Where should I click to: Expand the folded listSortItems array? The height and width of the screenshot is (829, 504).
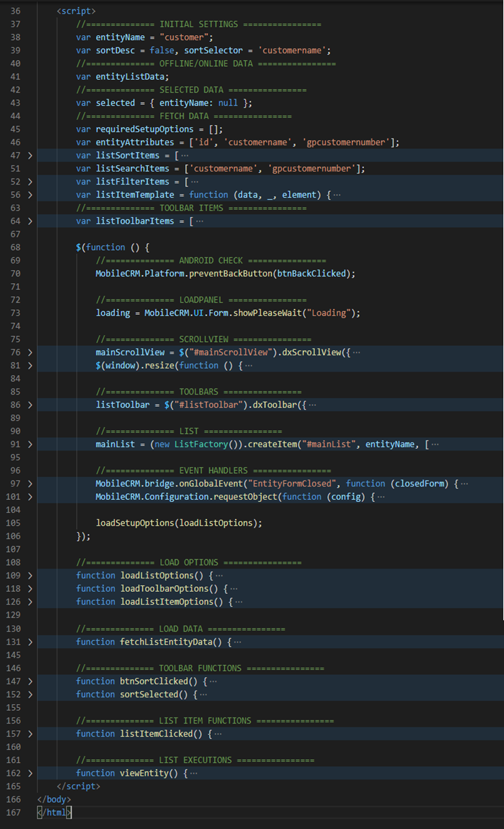30,155
